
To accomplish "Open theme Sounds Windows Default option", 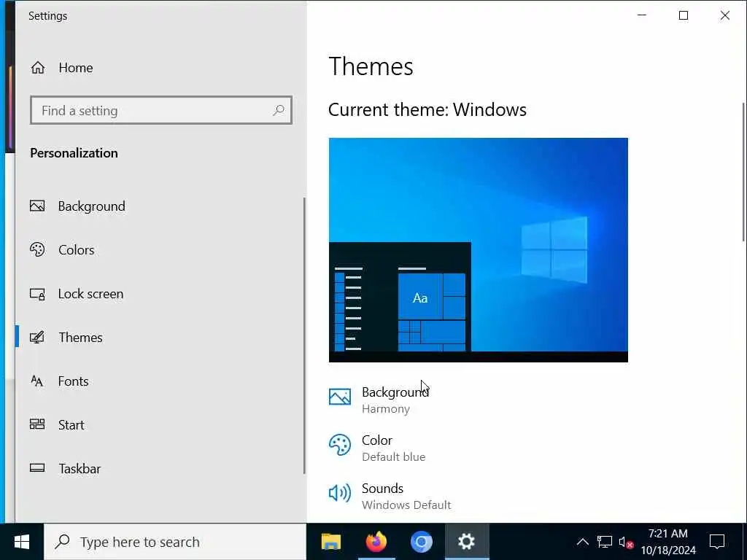I will point(390,496).
